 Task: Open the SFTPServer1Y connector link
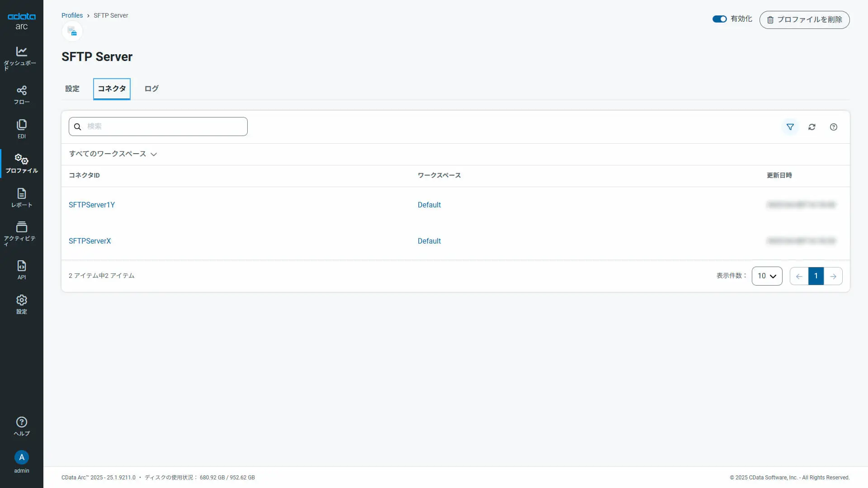92,205
